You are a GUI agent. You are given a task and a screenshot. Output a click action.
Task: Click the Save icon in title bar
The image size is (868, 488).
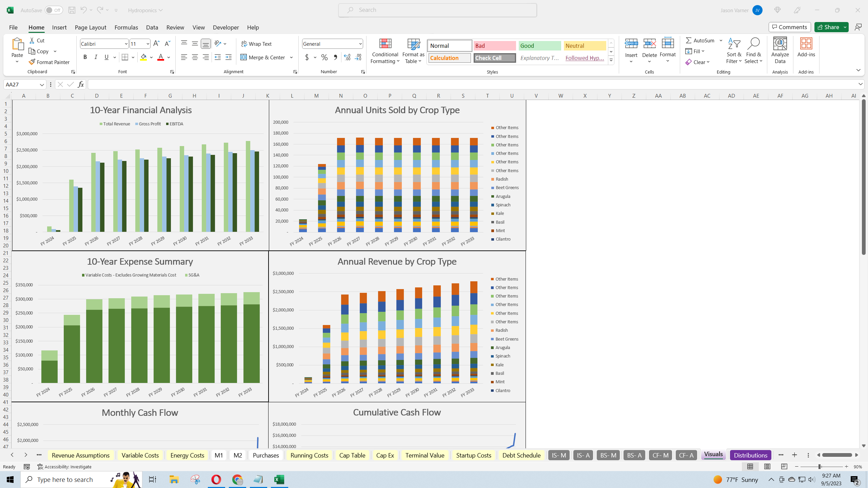click(x=72, y=10)
